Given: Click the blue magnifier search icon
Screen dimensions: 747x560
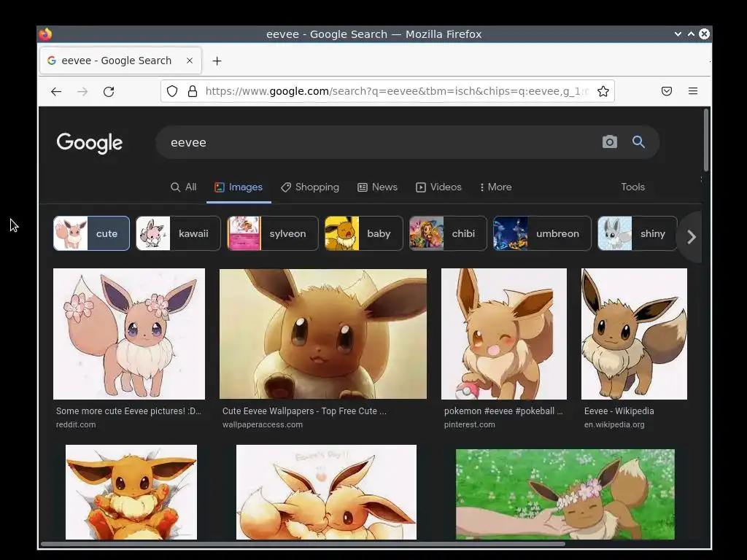Looking at the screenshot, I should click(x=638, y=142).
